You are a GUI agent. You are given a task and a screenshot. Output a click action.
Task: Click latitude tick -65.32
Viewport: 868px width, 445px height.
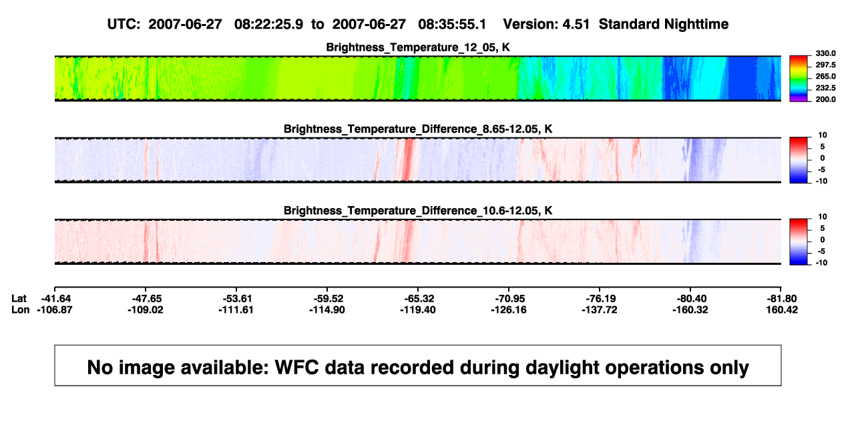coord(418,298)
